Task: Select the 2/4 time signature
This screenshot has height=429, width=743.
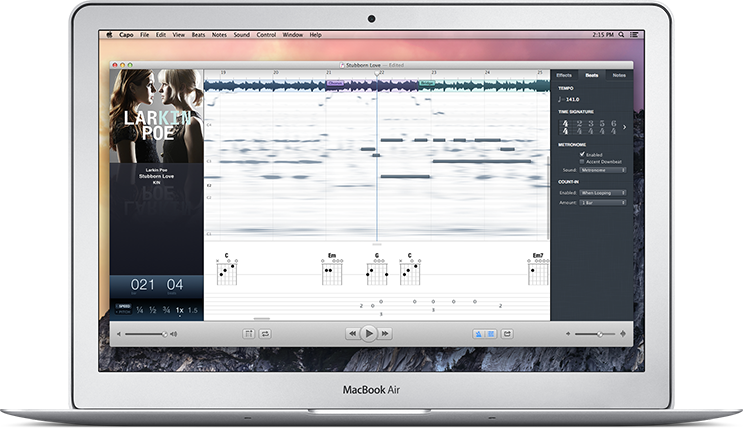Action: pos(579,127)
